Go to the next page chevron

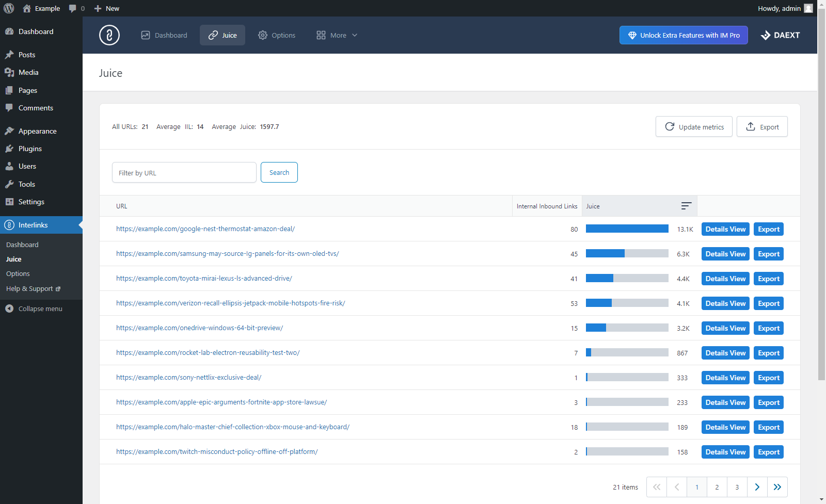click(x=757, y=487)
